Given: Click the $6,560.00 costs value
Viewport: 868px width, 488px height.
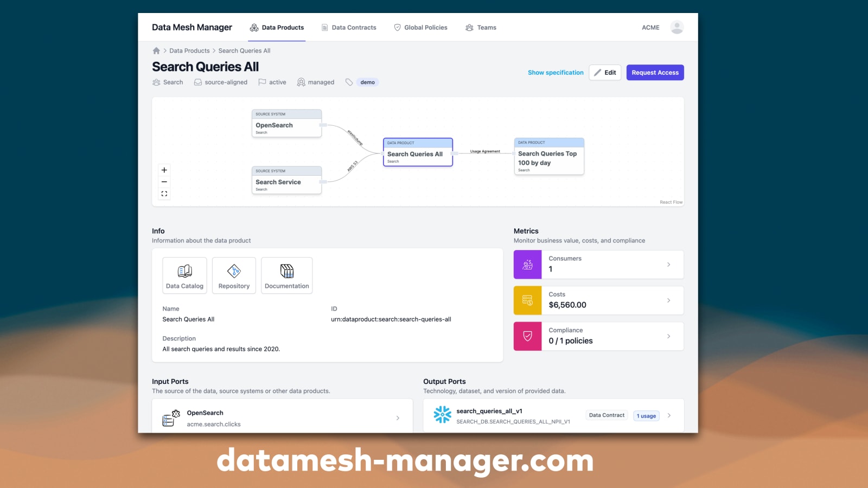Looking at the screenshot, I should (567, 305).
